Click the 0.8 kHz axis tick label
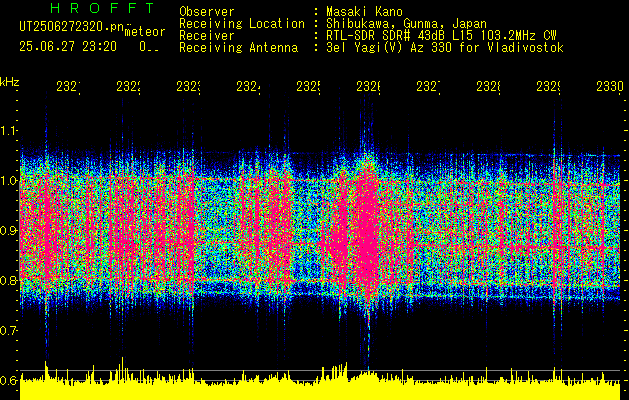 (9, 280)
